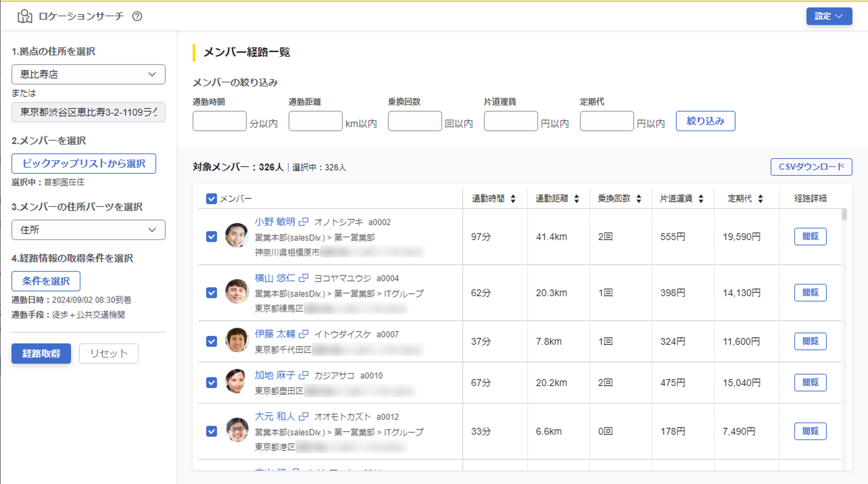
Task: Open the 恵比寿店 location dropdown
Action: click(88, 74)
